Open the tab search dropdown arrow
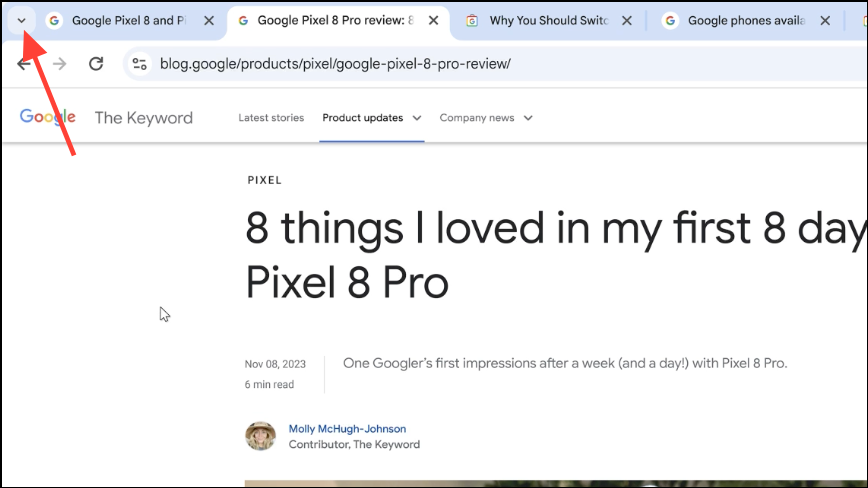The image size is (868, 488). coord(22,21)
